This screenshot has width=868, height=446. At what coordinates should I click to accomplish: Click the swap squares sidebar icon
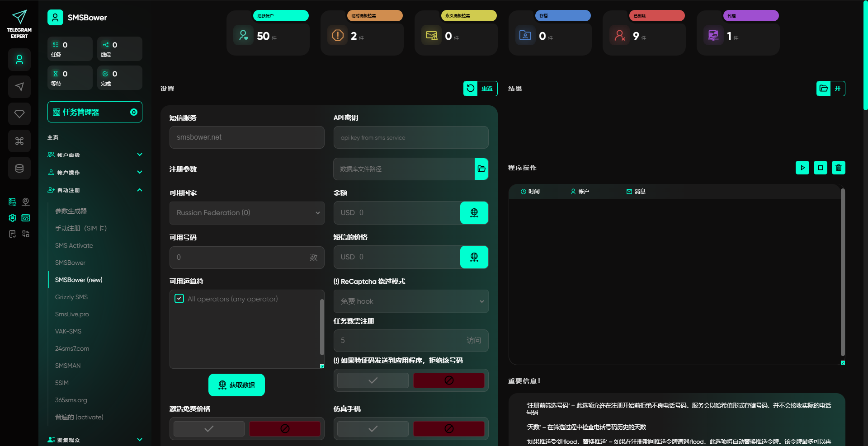point(26,234)
